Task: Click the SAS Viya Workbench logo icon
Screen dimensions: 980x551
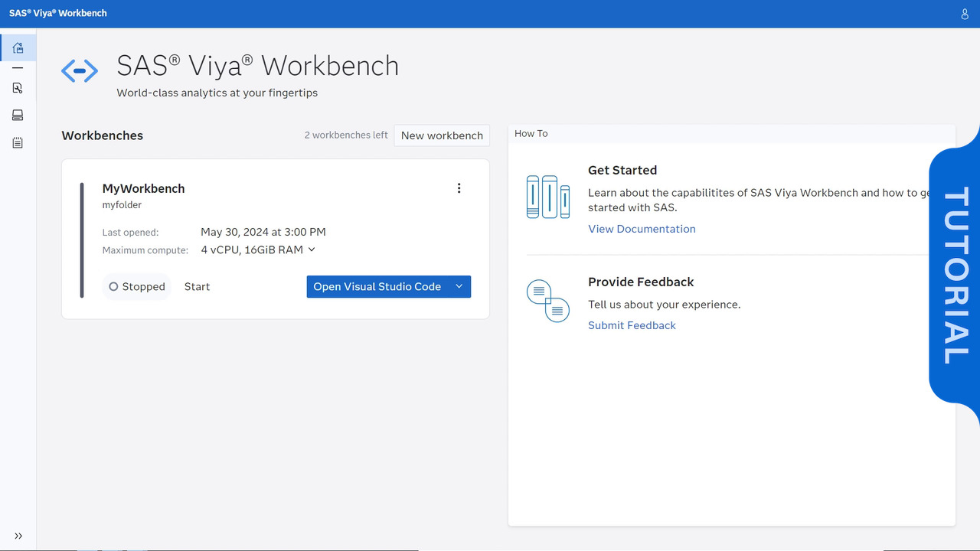Action: pyautogui.click(x=80, y=71)
